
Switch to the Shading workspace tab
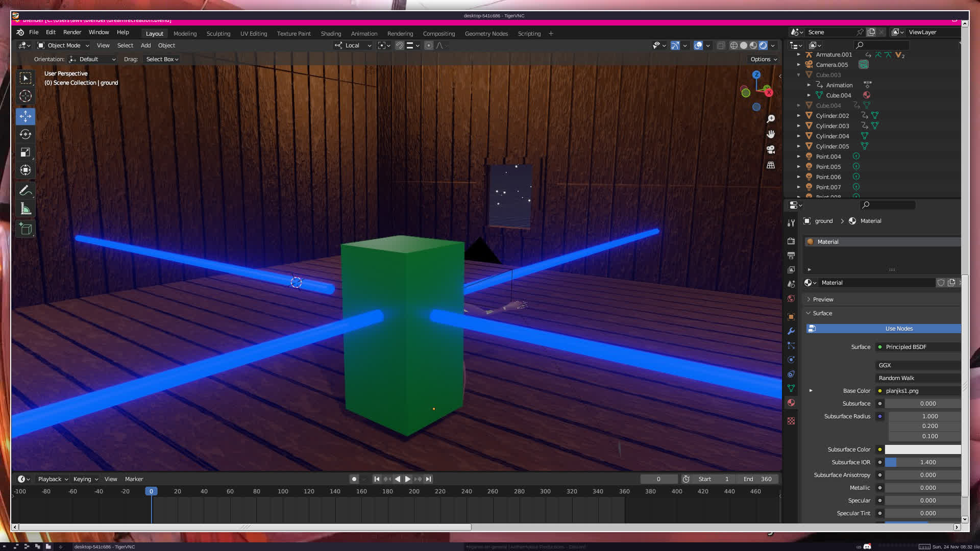pos(331,34)
